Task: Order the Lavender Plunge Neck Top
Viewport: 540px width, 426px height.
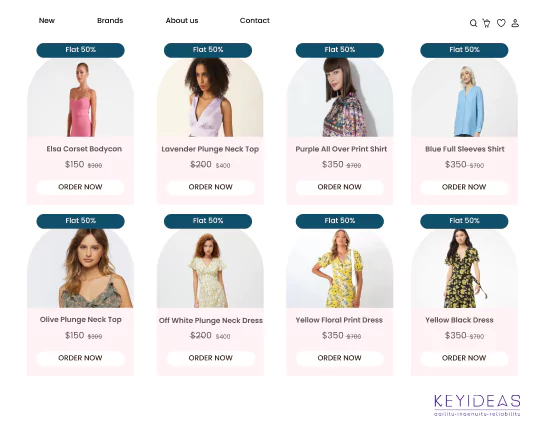Action: click(x=211, y=187)
